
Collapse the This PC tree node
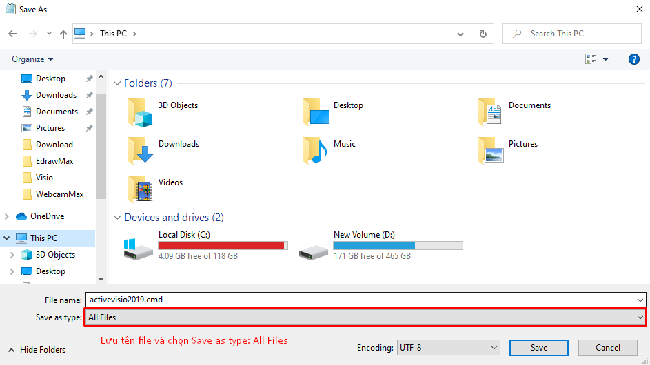[x=7, y=238]
